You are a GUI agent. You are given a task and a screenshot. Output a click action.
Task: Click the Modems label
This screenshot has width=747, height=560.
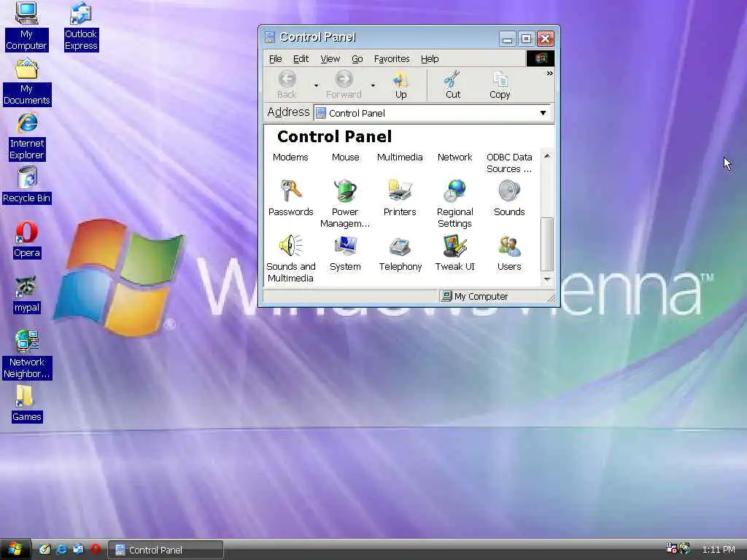tap(290, 157)
